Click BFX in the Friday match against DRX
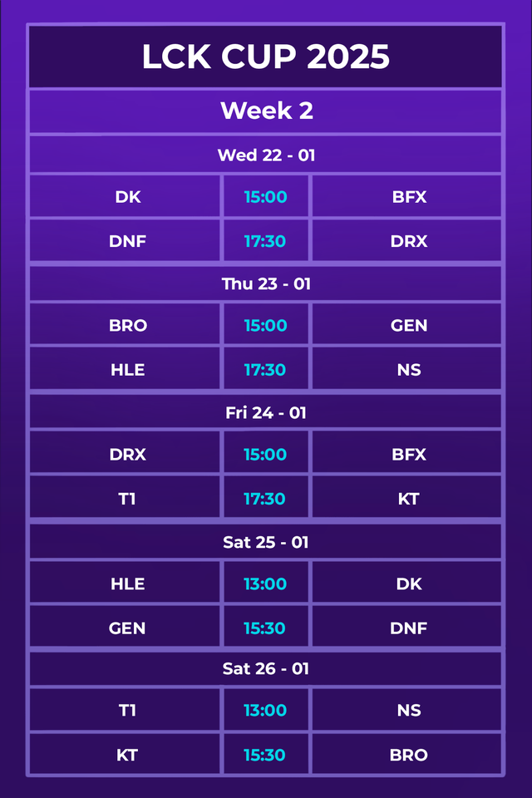 409,455
